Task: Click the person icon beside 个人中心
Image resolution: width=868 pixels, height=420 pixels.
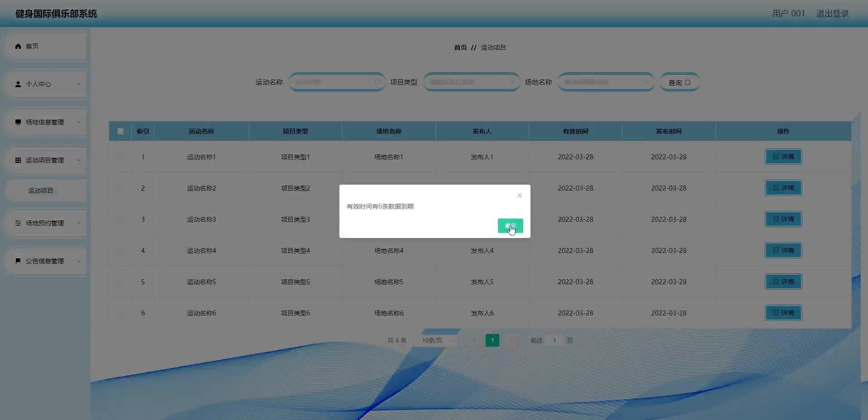Action: coord(18,84)
